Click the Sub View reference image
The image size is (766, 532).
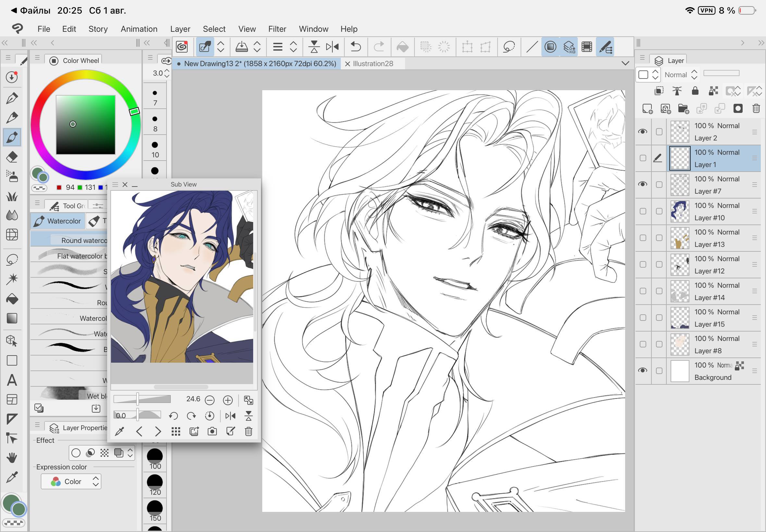click(182, 276)
